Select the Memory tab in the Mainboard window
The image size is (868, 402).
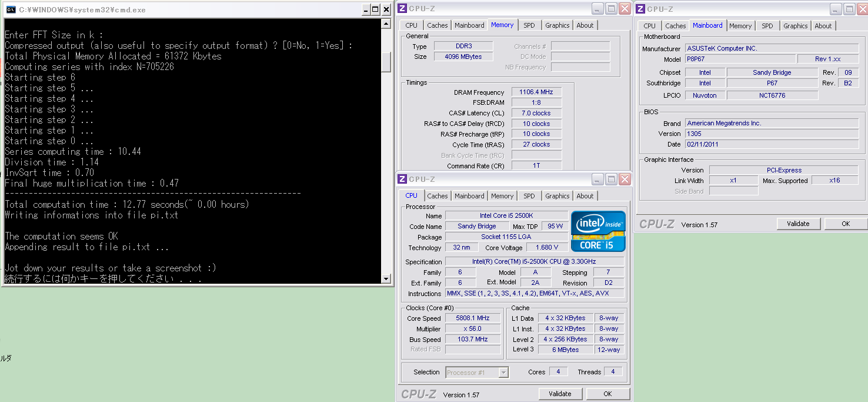point(740,26)
